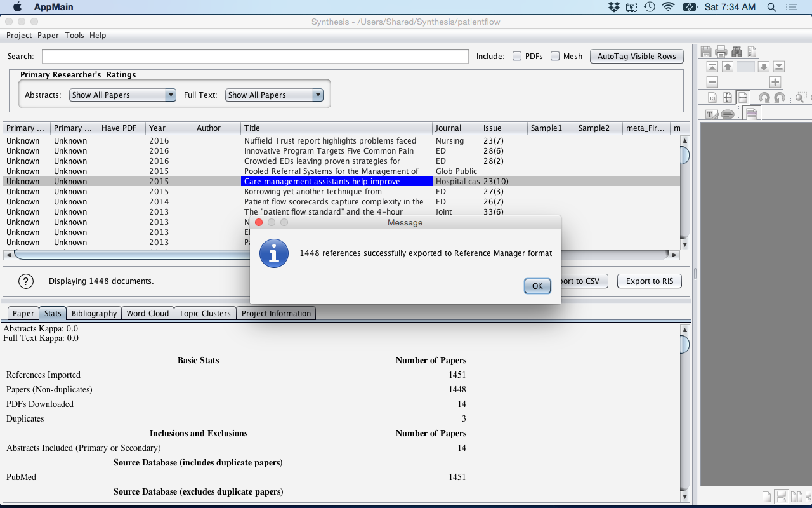Image resolution: width=812 pixels, height=508 pixels.
Task: Click the zoom in plus icon
Action: pyautogui.click(x=775, y=82)
